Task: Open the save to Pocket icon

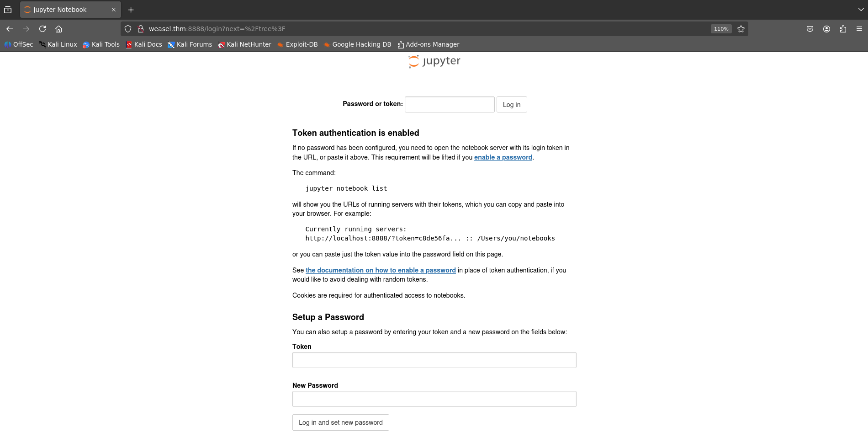Action: click(810, 29)
